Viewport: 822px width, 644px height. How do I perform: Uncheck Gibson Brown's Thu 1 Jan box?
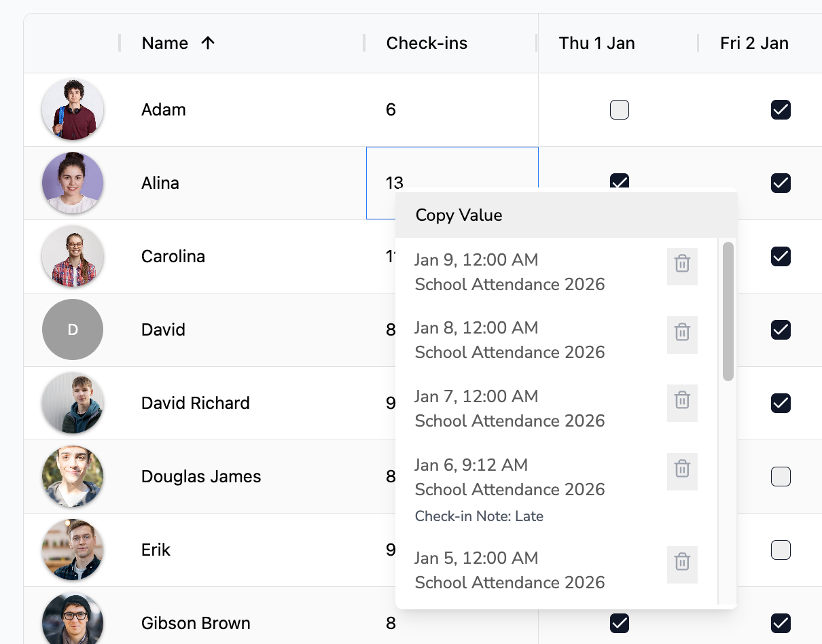click(x=619, y=622)
